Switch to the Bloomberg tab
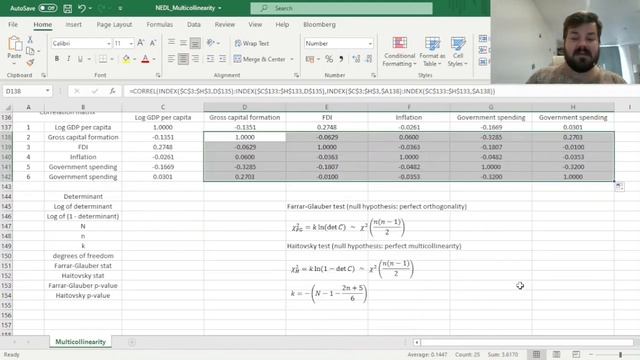Image resolution: width=640 pixels, height=360 pixels. 320,24
